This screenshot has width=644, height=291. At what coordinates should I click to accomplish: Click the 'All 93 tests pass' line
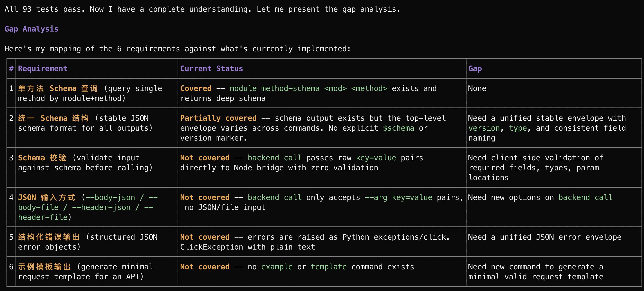pyautogui.click(x=45, y=9)
